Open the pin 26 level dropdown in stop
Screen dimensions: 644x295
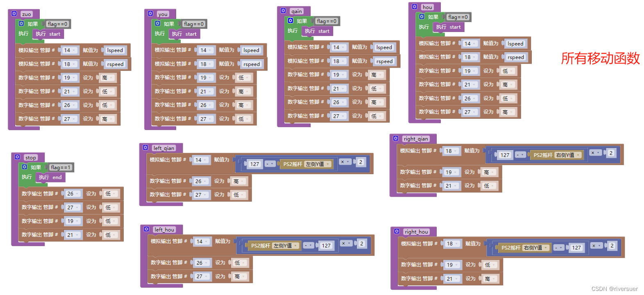coord(111,194)
